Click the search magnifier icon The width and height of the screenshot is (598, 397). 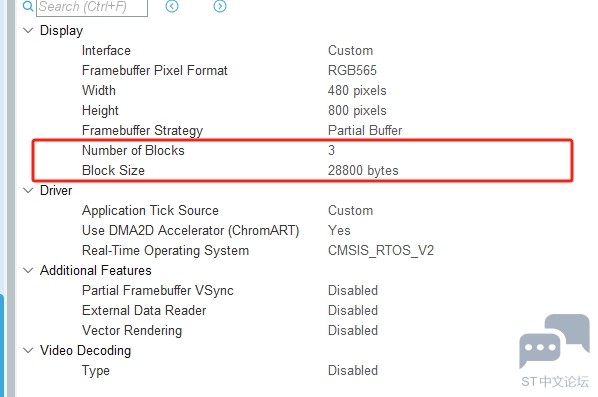point(27,6)
